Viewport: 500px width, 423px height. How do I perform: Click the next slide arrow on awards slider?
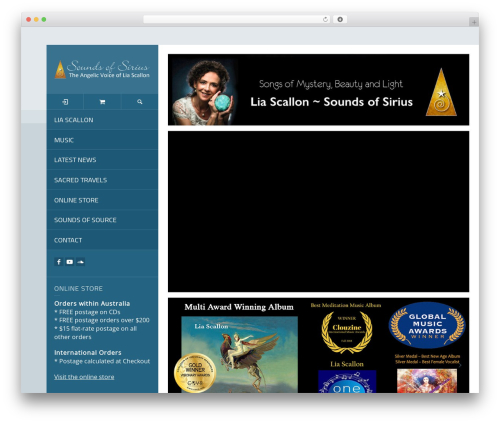pos(460,365)
